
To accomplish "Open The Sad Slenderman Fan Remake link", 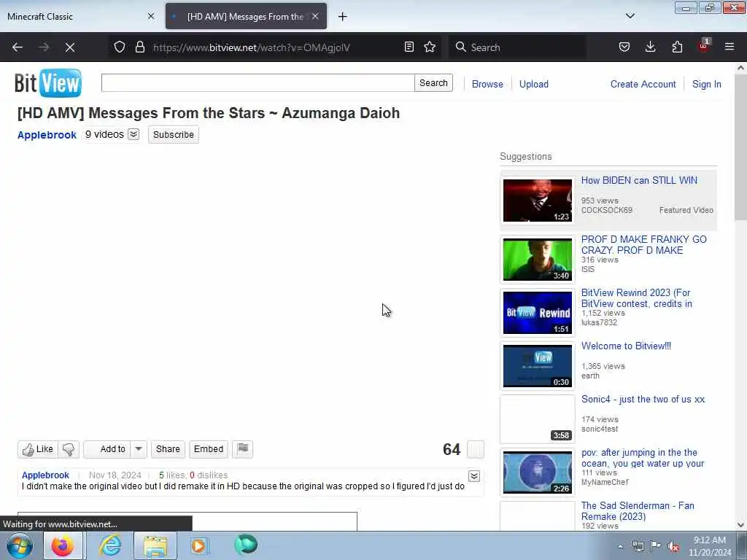I will click(638, 511).
